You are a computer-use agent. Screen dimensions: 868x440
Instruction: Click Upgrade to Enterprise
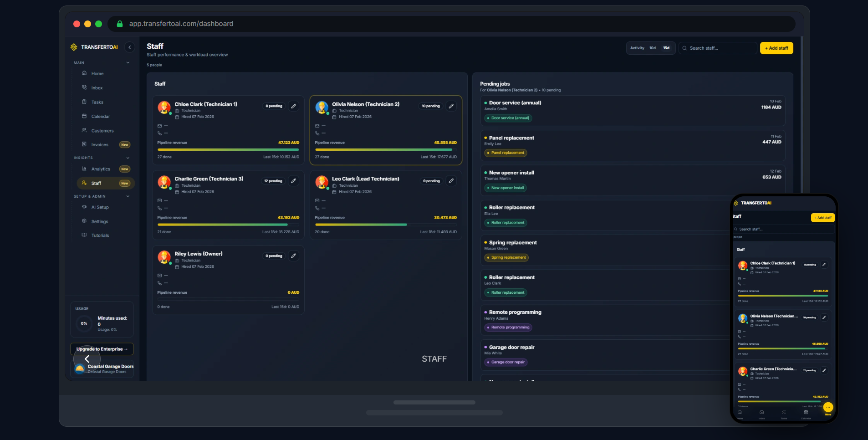(x=102, y=349)
